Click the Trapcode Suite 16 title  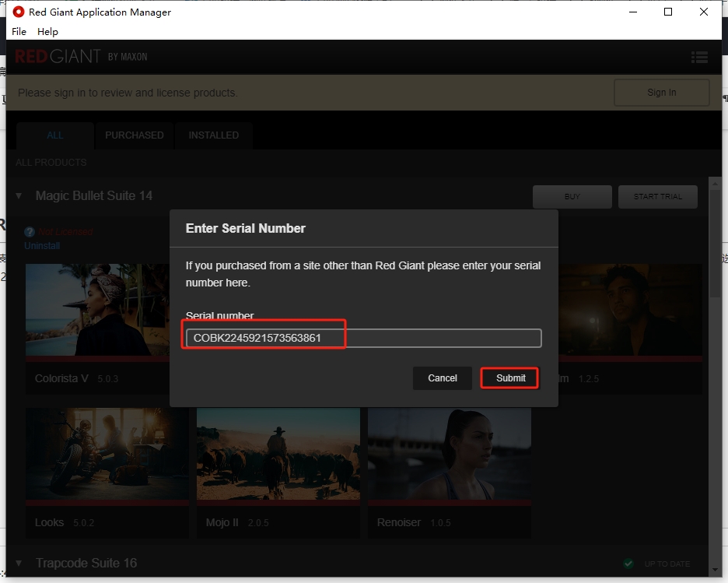click(x=86, y=563)
